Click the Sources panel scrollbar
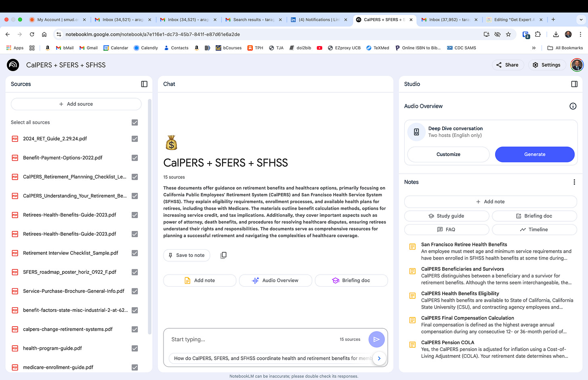 tap(149, 216)
